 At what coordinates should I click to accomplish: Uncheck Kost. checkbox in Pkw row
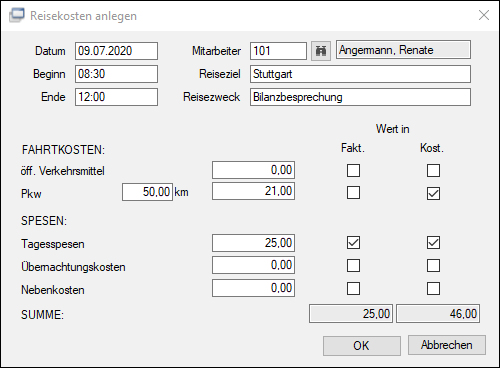point(433,193)
